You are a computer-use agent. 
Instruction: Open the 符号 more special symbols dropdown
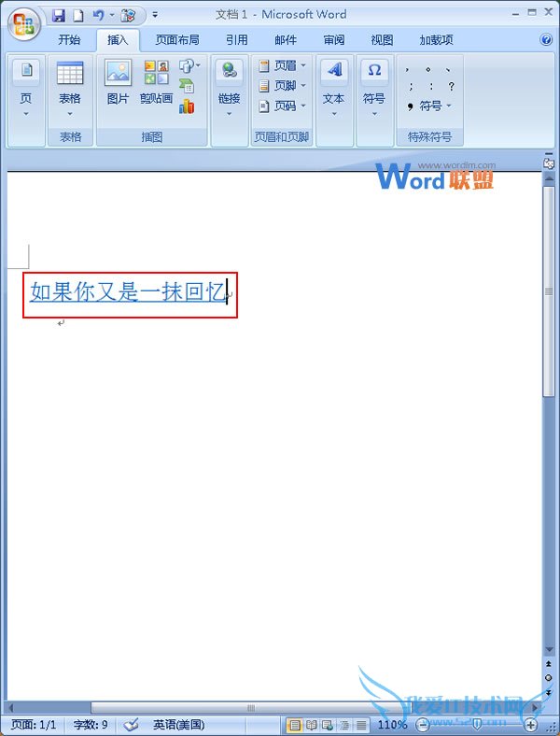(x=428, y=106)
